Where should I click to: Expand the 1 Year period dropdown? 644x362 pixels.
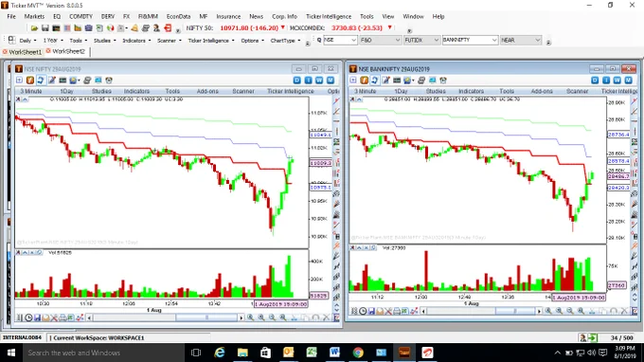(53, 40)
